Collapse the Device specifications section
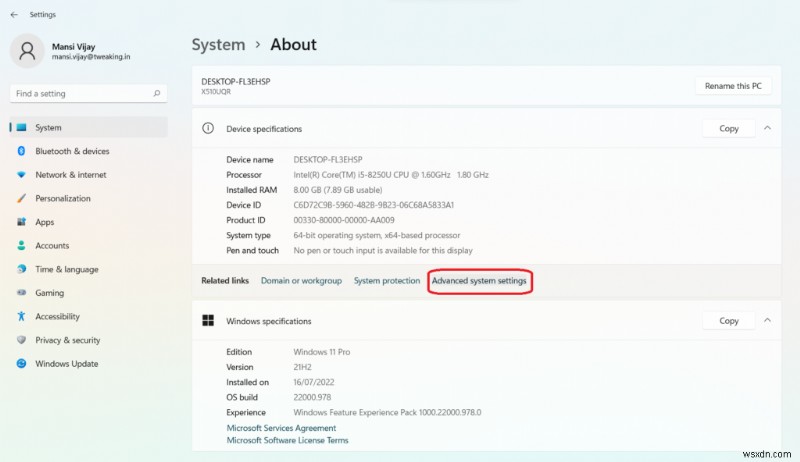This screenshot has width=800, height=462. point(767,128)
